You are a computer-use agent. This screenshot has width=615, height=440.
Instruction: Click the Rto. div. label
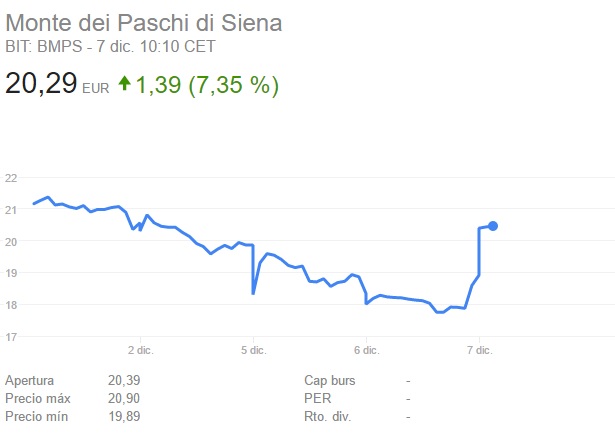coord(328,417)
